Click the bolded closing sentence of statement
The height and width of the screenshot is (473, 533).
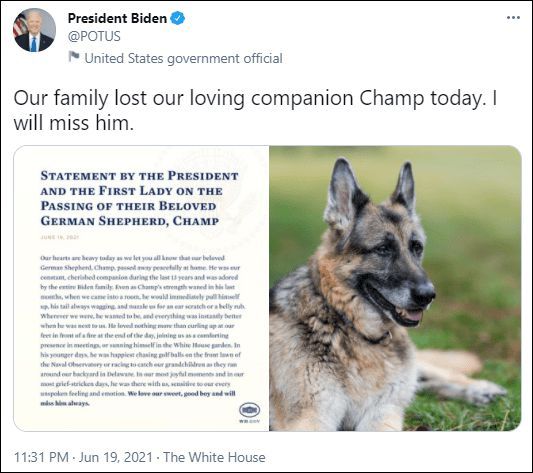[x=138, y=398]
